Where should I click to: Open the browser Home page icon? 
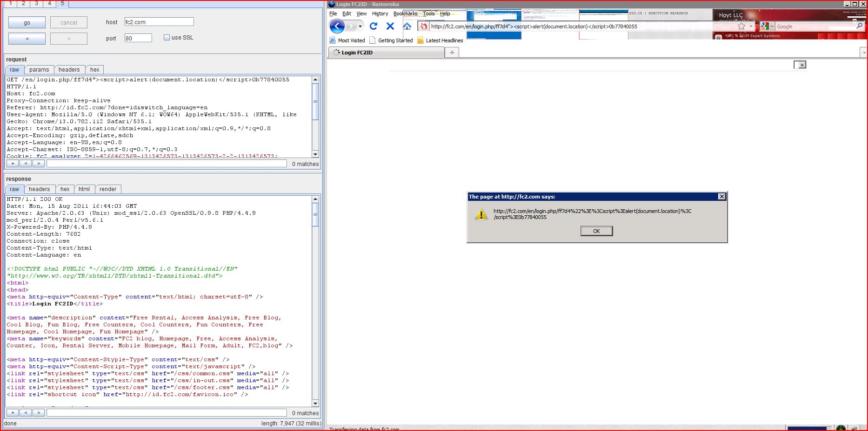407,27
